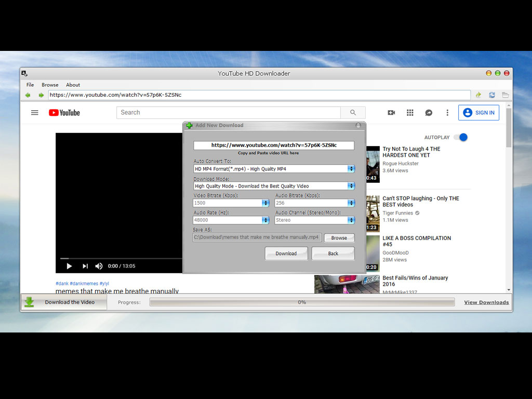Click the green go arrow beside address bar
532x399 pixels.
click(478, 95)
